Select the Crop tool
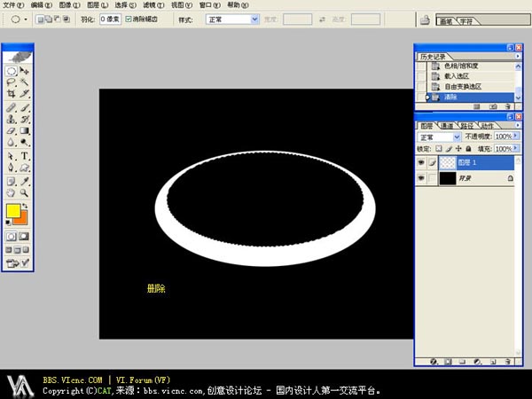The height and width of the screenshot is (399, 532). coord(12,93)
